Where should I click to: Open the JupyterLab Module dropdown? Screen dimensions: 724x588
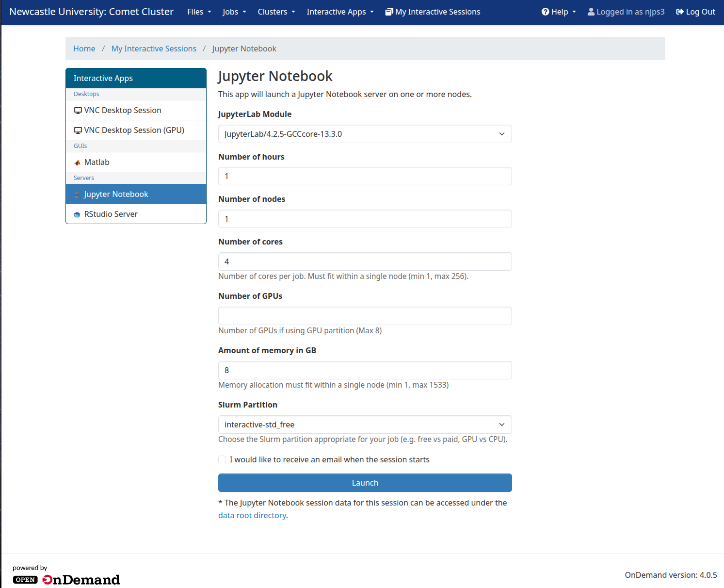point(365,134)
